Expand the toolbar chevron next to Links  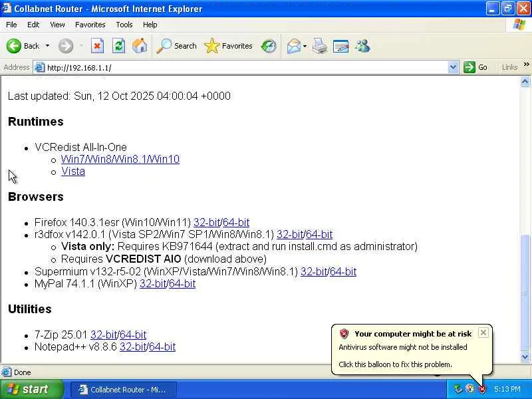click(526, 65)
